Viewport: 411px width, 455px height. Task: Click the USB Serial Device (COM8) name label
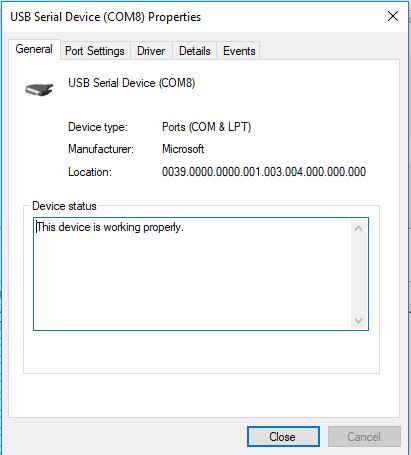click(132, 83)
